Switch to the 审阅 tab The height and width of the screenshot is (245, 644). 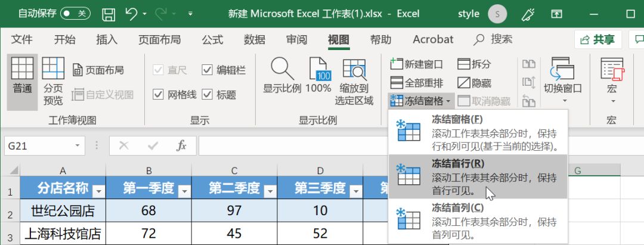pyautogui.click(x=296, y=39)
